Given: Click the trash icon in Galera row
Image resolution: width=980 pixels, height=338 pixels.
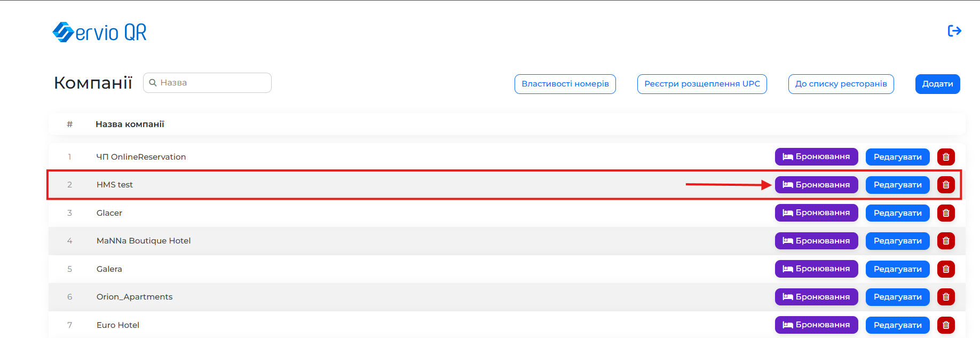Looking at the screenshot, I should (946, 269).
